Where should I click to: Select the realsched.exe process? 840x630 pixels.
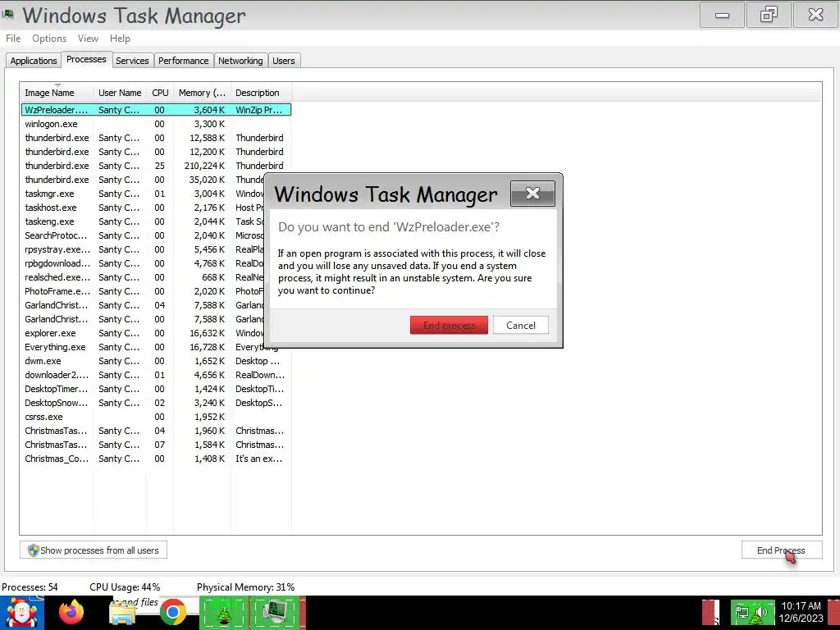143,277
